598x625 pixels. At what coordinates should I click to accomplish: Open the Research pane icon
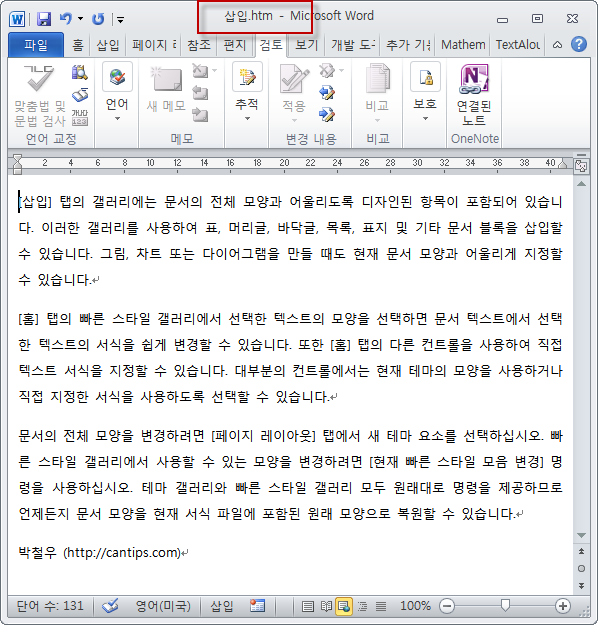click(80, 73)
